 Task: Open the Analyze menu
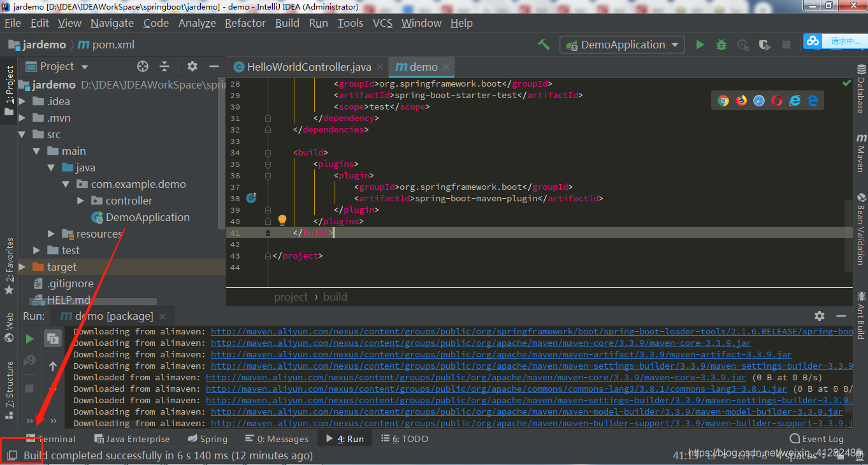point(197,23)
